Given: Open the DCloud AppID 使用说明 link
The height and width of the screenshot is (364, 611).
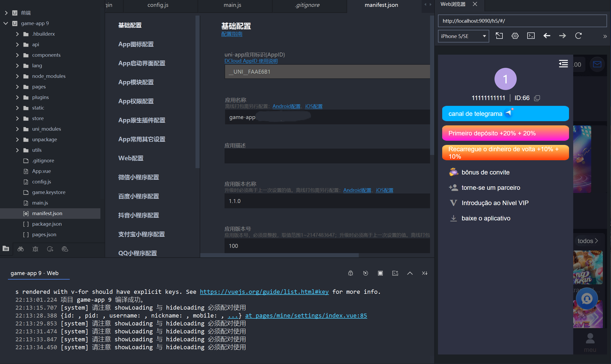Looking at the screenshot, I should [x=251, y=61].
